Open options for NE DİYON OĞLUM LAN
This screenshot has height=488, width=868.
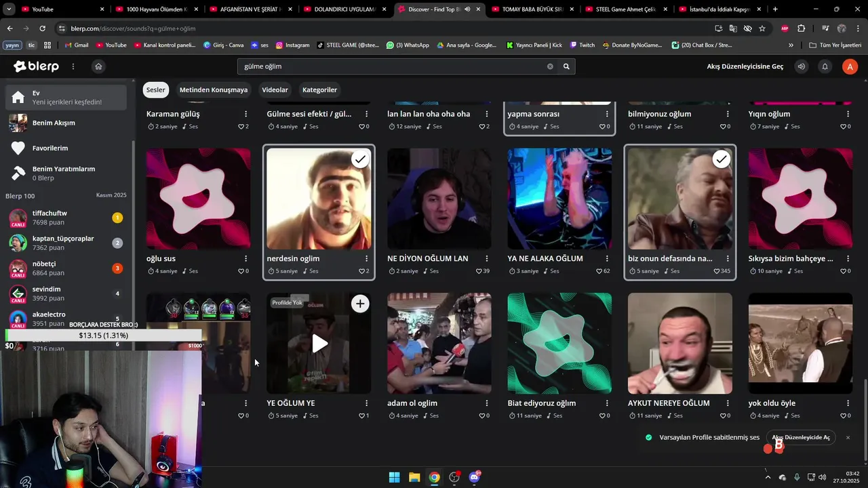click(486, 258)
